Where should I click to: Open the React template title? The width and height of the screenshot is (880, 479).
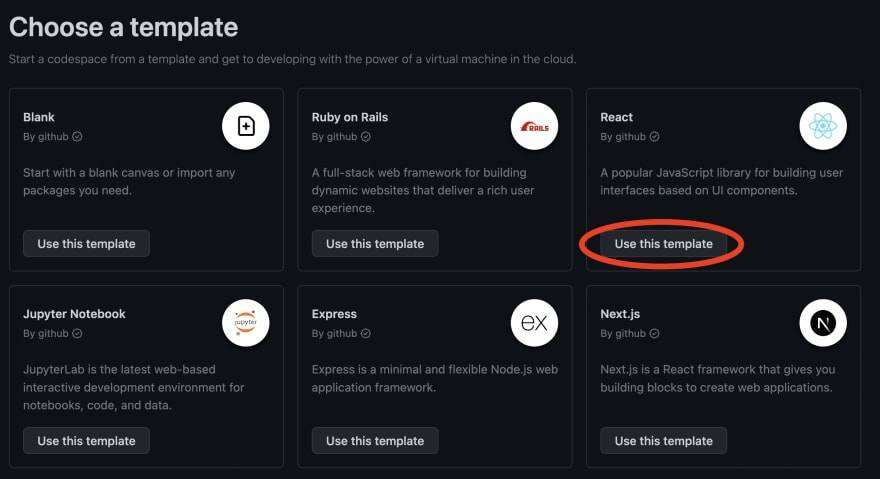617,117
